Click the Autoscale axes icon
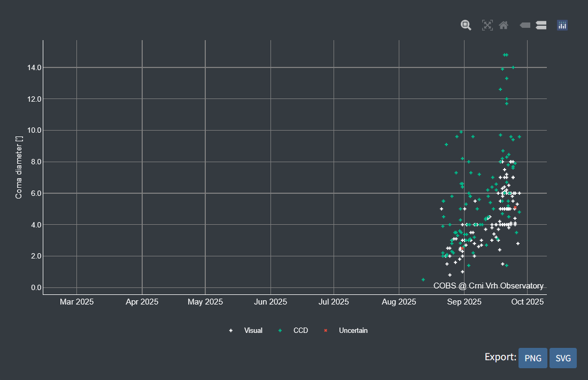Image resolution: width=588 pixels, height=380 pixels. 487,25
